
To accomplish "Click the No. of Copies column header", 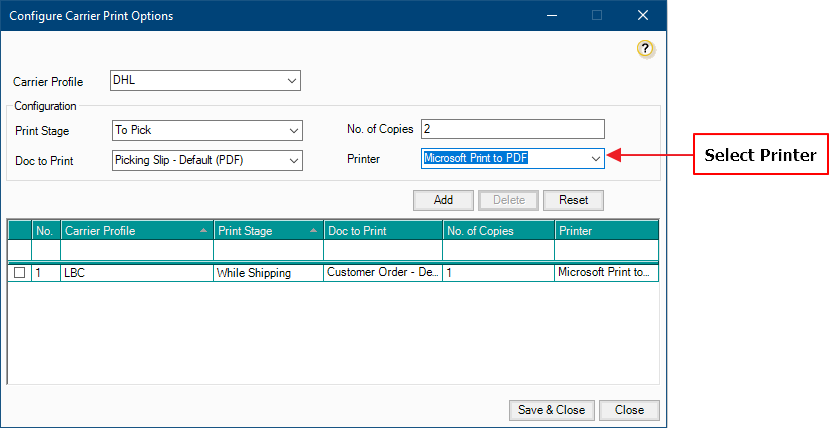I will 498,231.
